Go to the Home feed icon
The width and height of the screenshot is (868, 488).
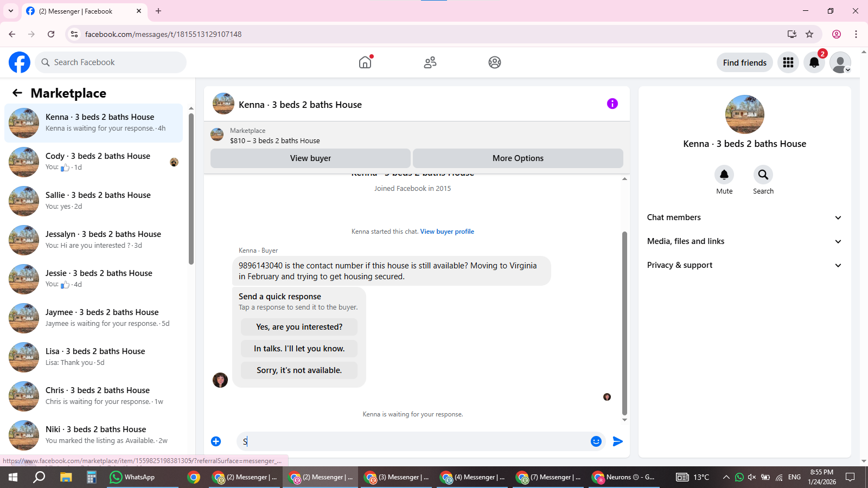(365, 62)
